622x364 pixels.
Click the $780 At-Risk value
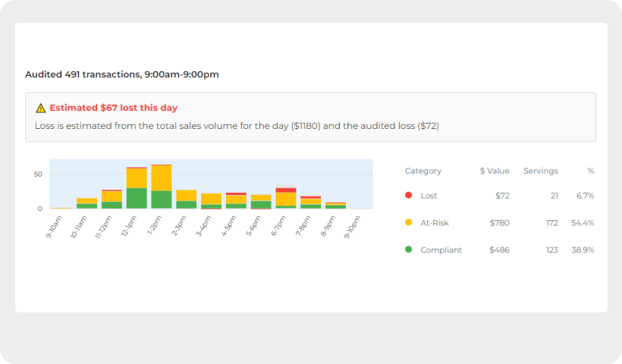tap(499, 223)
